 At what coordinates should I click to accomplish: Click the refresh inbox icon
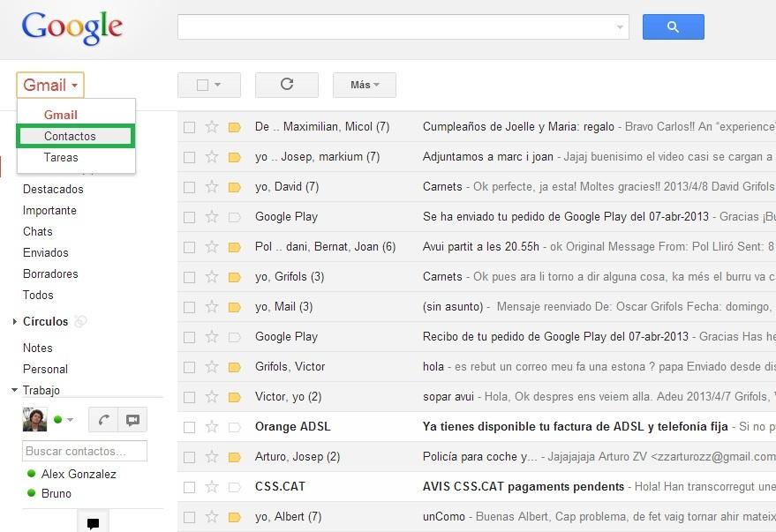[x=286, y=85]
